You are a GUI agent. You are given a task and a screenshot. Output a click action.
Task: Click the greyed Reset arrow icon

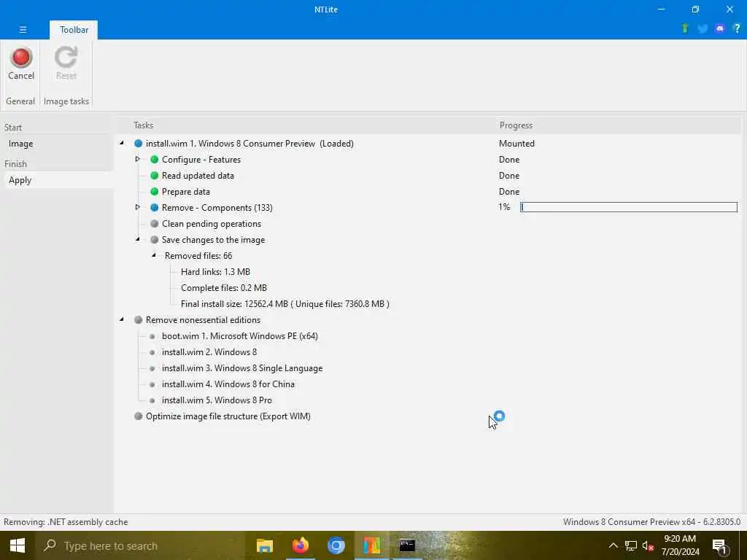(66, 57)
